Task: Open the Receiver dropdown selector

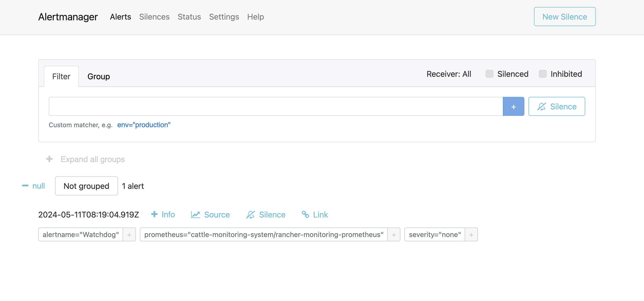Action: pos(449,74)
